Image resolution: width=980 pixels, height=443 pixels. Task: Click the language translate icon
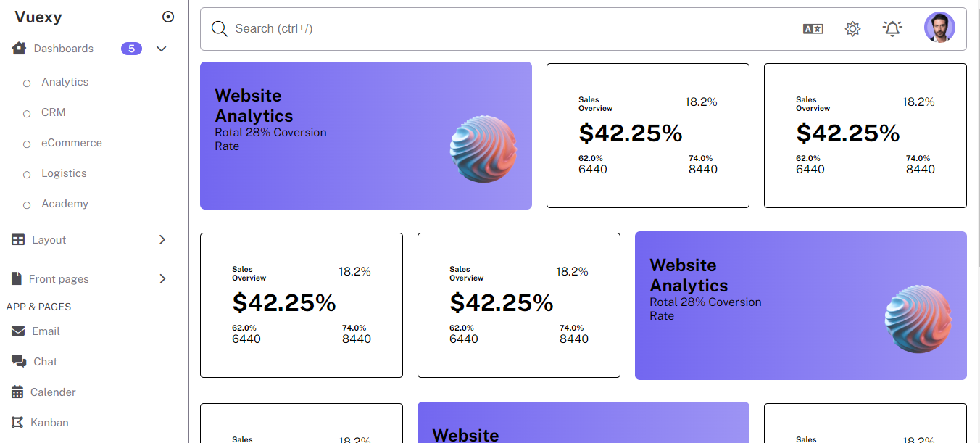click(813, 29)
